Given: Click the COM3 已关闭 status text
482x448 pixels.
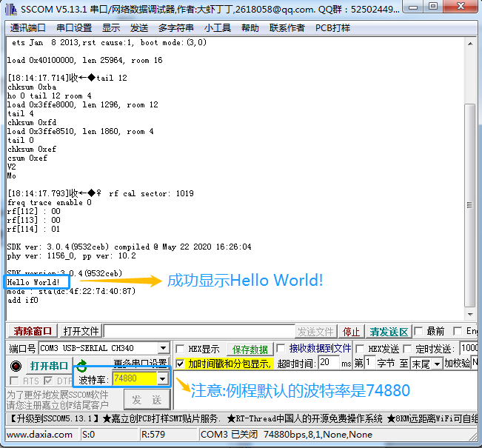Looking at the screenshot, I should (229, 435).
